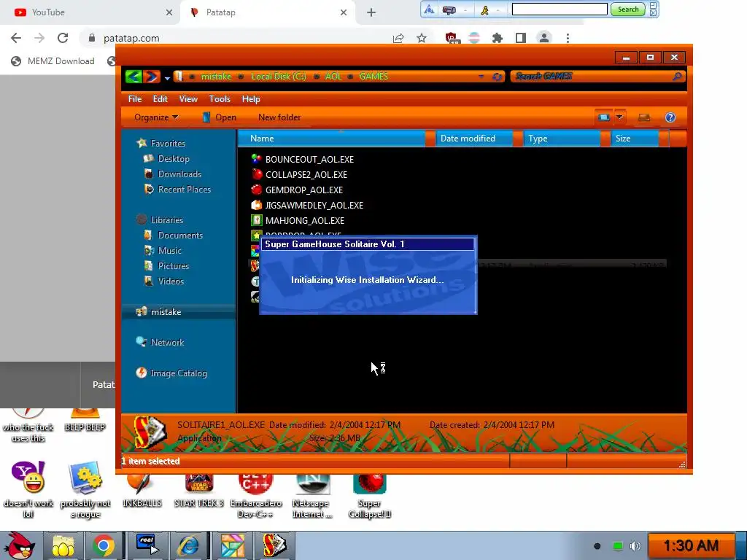Expand the view options dropdown arrow

619,117
